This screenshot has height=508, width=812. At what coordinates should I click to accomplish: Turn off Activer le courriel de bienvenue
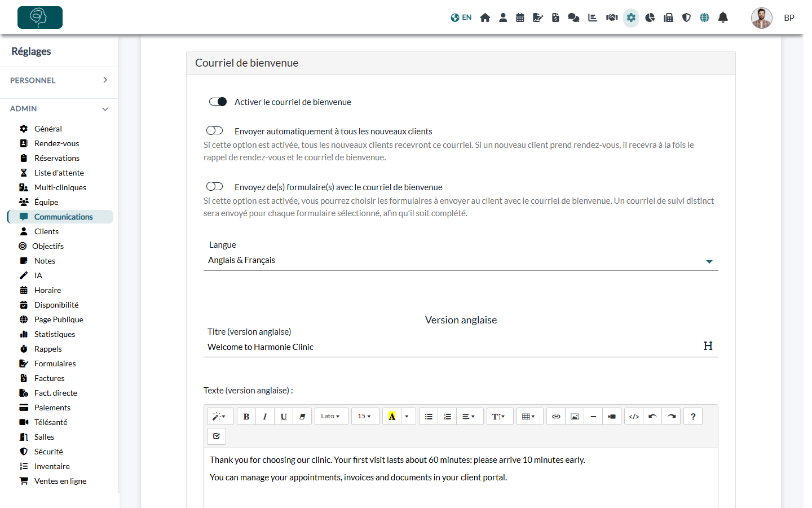[218, 102]
